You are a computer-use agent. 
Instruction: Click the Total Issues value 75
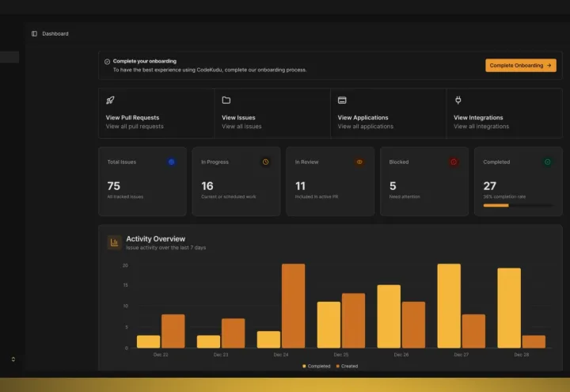(x=114, y=186)
